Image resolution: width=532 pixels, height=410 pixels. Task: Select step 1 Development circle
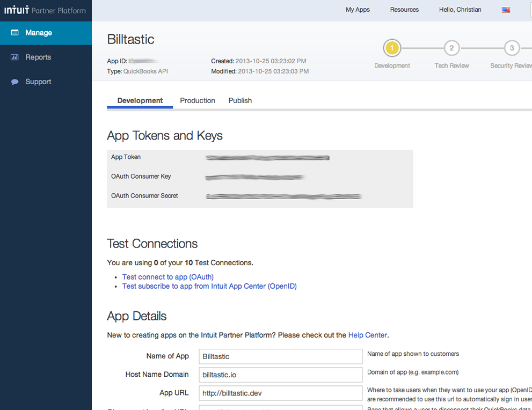(392, 48)
